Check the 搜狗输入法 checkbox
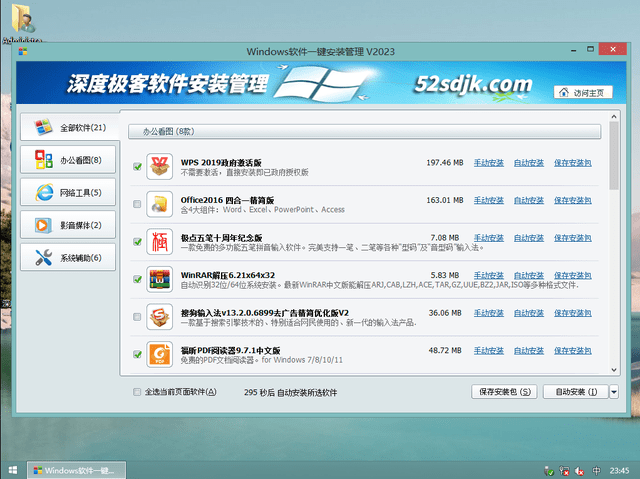The image size is (640, 479). tap(138, 317)
